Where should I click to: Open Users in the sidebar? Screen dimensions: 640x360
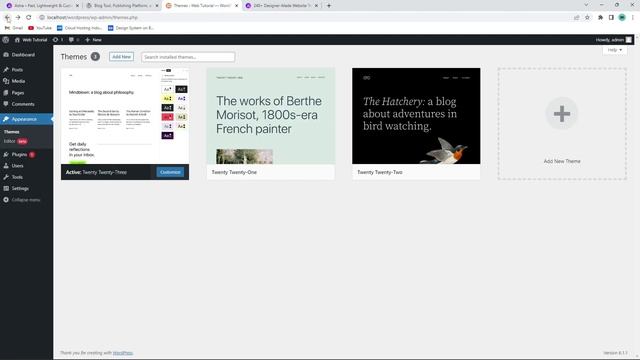pyautogui.click(x=17, y=166)
